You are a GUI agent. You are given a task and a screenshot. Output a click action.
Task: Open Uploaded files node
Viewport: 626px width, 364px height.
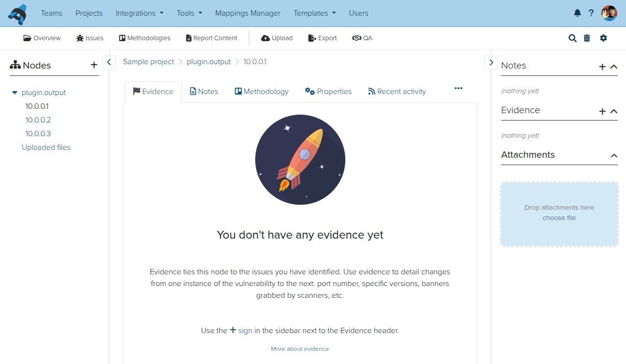pyautogui.click(x=46, y=147)
